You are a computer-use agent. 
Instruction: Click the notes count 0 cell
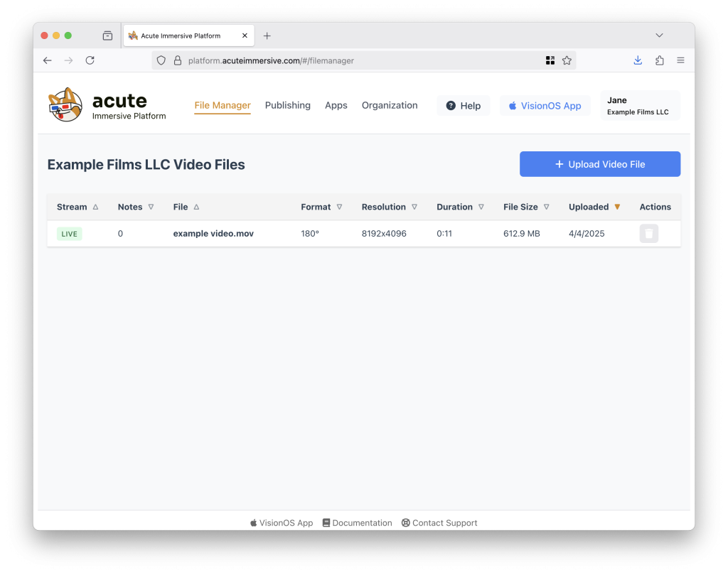pyautogui.click(x=120, y=234)
